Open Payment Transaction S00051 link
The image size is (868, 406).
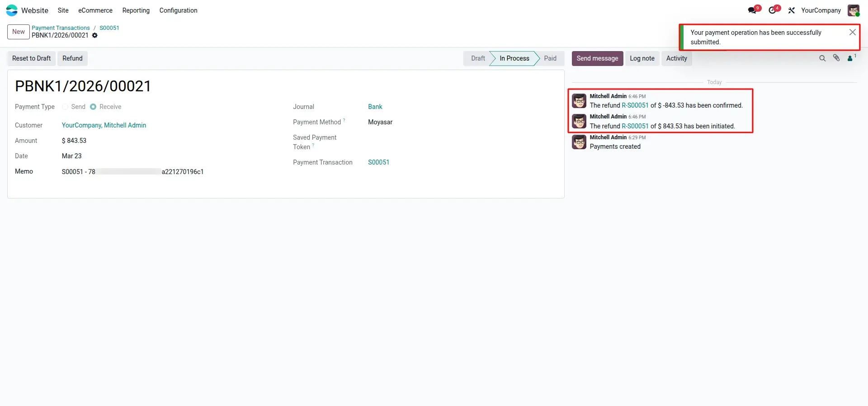[378, 162]
